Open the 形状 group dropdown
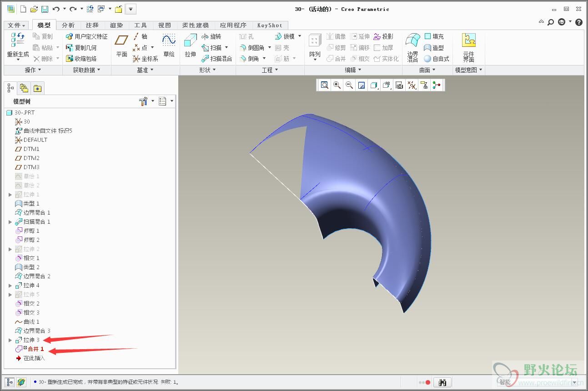 (x=208, y=70)
